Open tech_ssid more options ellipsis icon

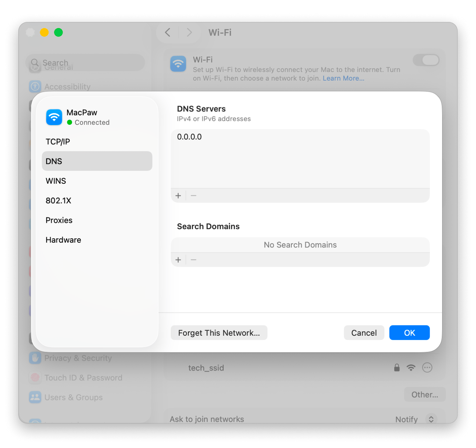pyautogui.click(x=427, y=368)
